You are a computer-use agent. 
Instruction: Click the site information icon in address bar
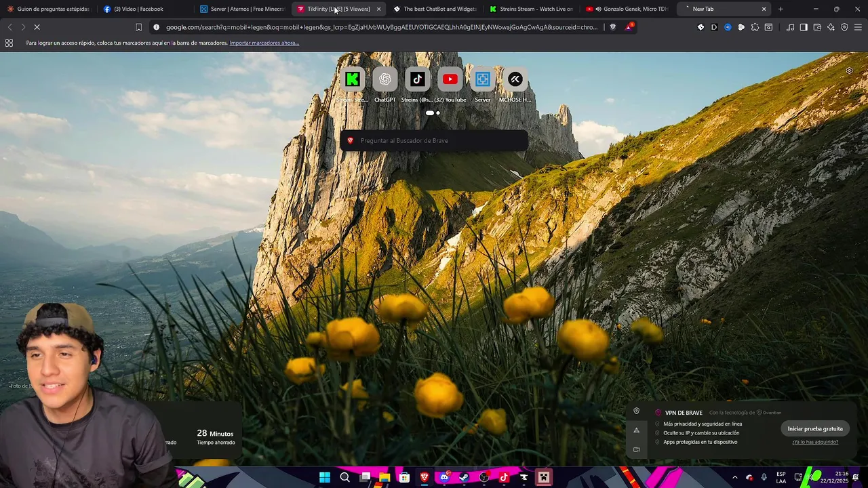pos(156,27)
